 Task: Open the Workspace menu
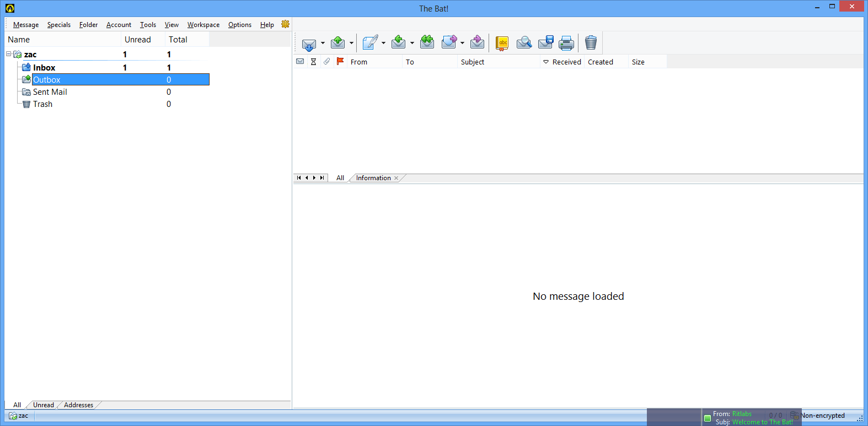[x=203, y=25]
